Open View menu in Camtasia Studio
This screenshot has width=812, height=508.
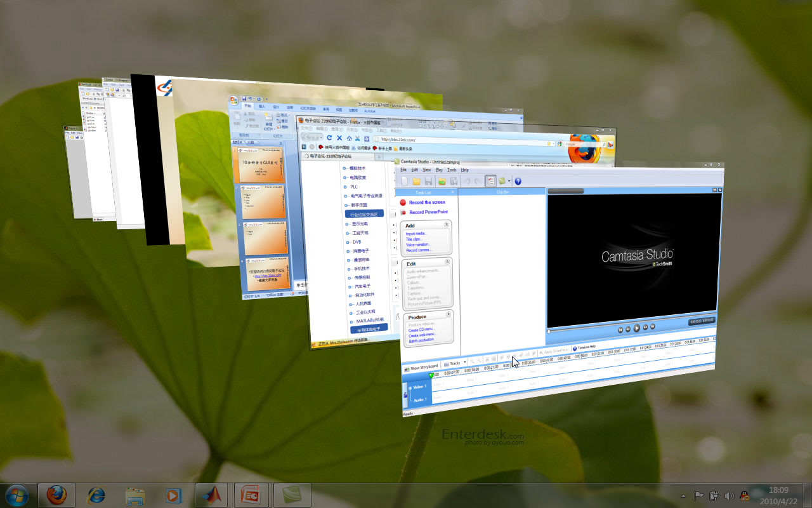427,170
